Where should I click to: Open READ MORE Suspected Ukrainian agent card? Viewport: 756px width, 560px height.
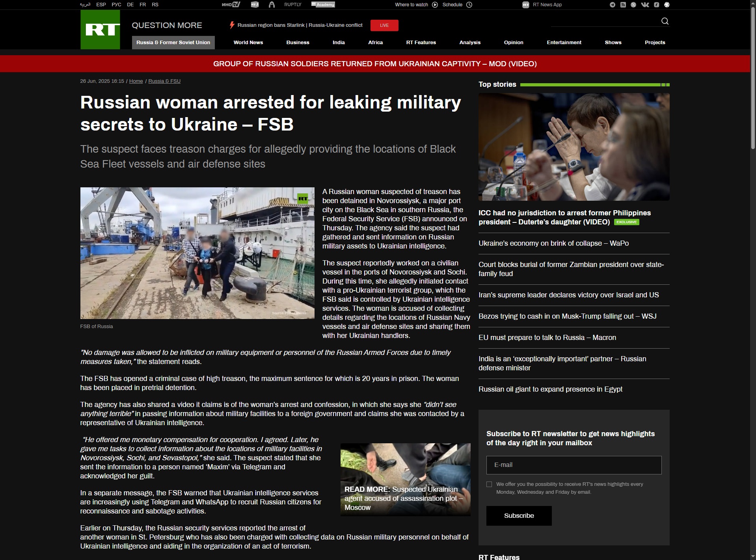(405, 480)
